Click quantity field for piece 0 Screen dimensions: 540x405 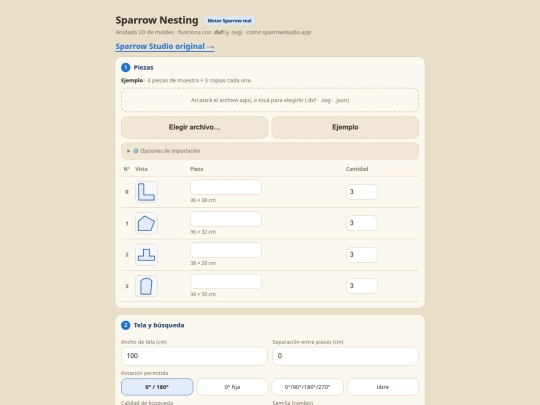362,192
